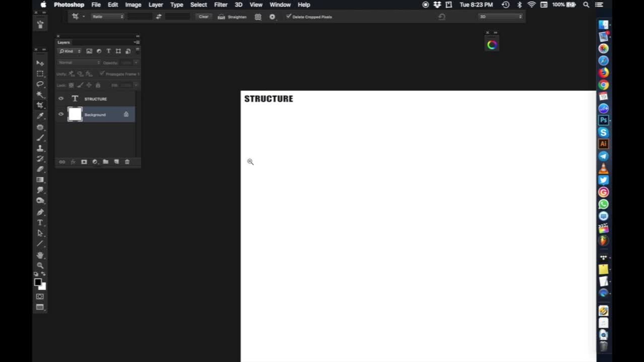Toggle Quick Mask mode
Screen dimensions: 644x362
coord(40,296)
